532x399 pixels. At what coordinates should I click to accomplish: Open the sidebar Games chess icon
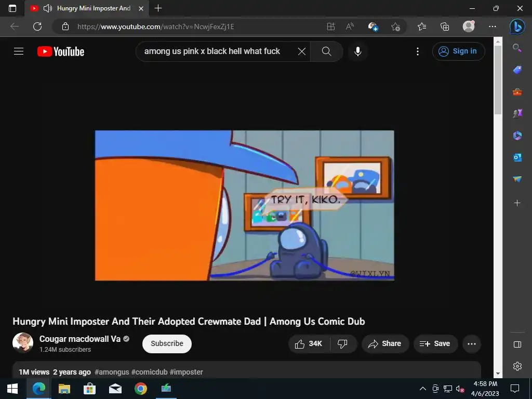tap(517, 113)
